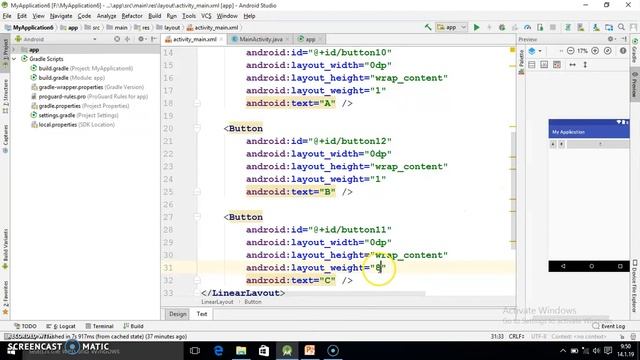Open File Explorer from taskbar

click(x=241, y=351)
